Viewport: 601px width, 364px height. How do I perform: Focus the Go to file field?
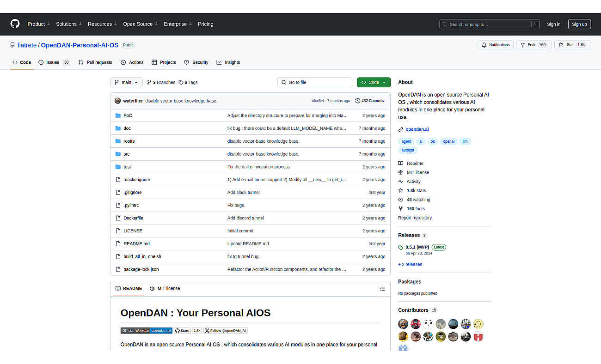[x=315, y=82]
